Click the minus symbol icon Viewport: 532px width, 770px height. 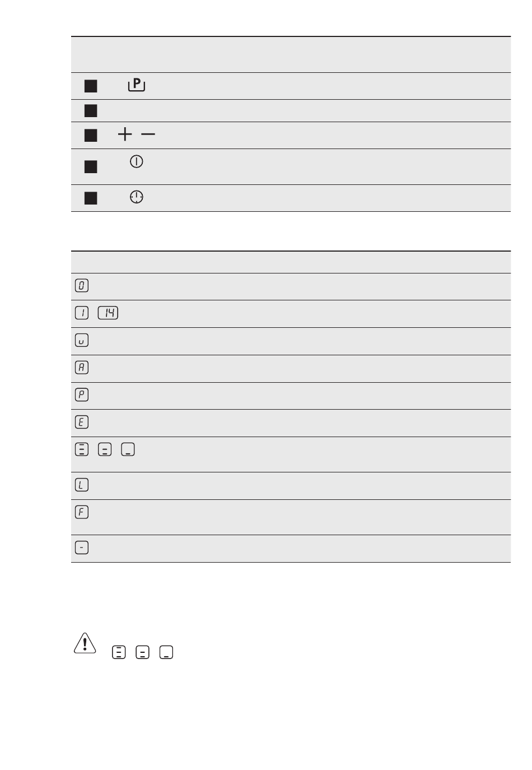tap(148, 134)
